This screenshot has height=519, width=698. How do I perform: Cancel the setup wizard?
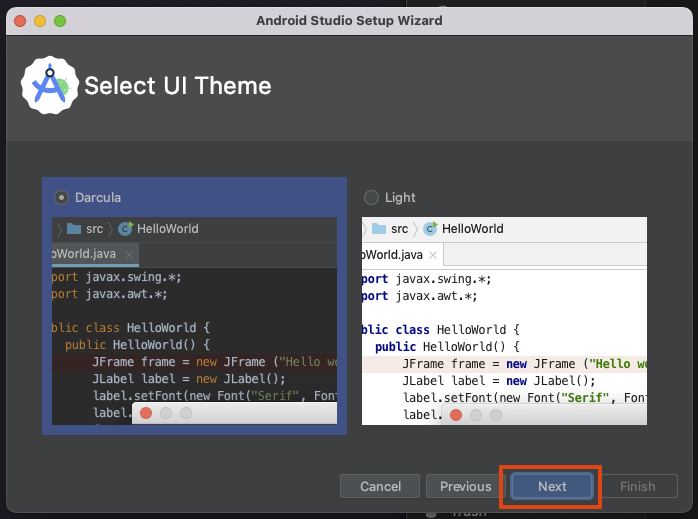380,486
